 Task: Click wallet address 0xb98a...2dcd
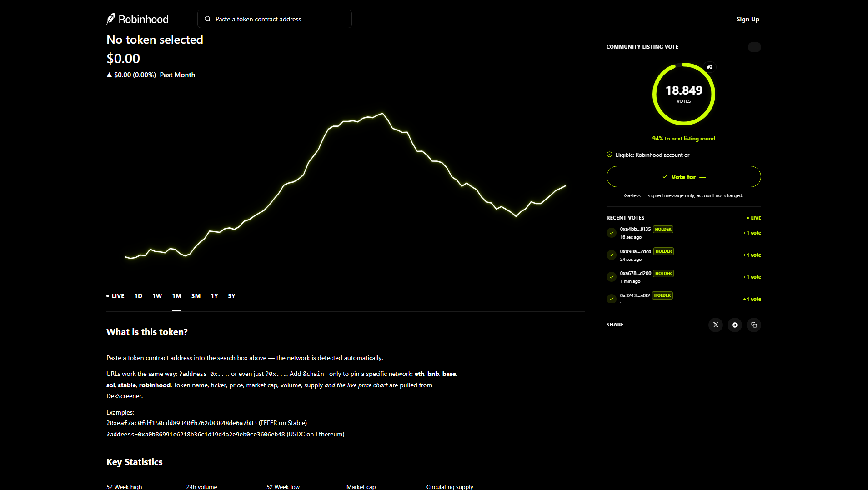[636, 251]
